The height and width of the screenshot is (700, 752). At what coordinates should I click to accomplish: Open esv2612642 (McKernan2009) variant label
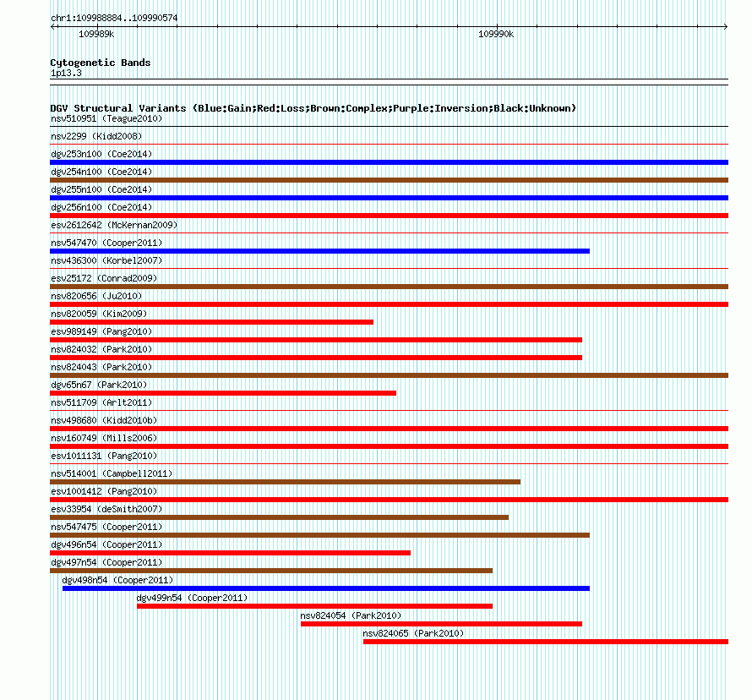114,225
